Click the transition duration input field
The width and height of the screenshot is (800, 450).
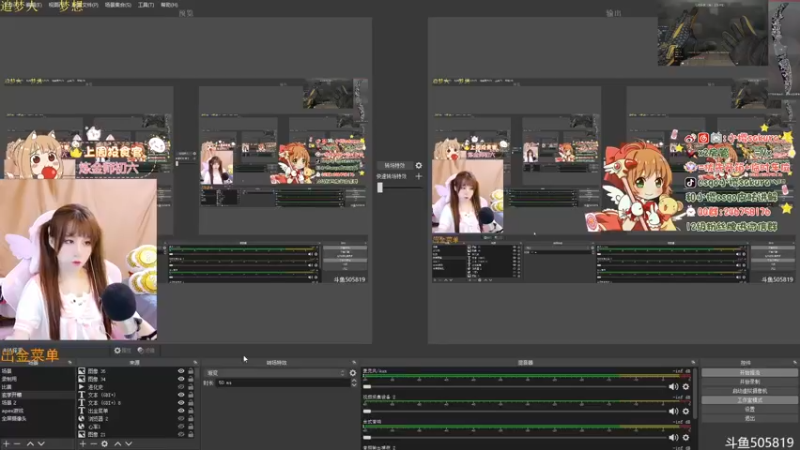coord(283,383)
